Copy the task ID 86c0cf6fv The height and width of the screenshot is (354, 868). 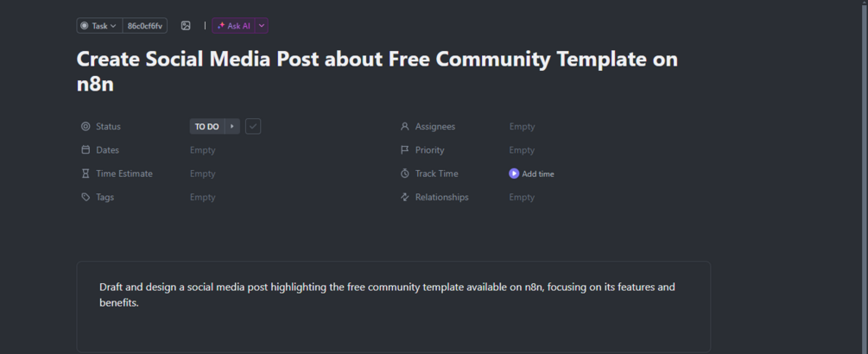(145, 26)
